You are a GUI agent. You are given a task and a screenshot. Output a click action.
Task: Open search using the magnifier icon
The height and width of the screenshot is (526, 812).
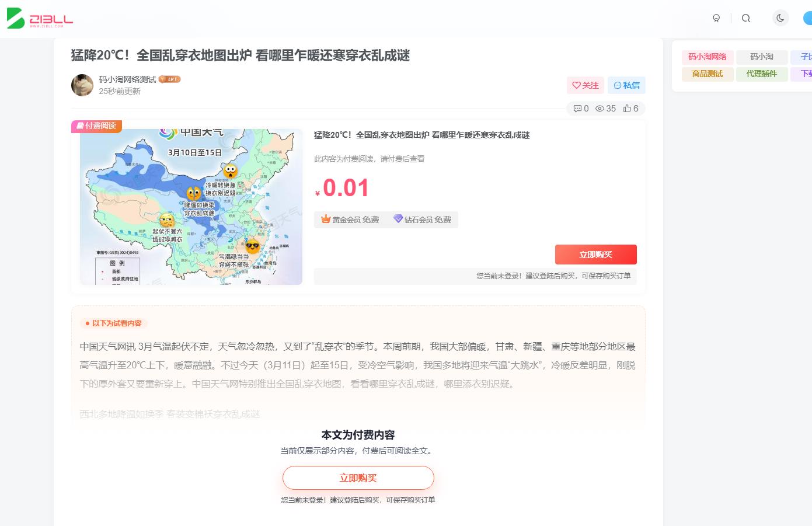click(x=746, y=18)
